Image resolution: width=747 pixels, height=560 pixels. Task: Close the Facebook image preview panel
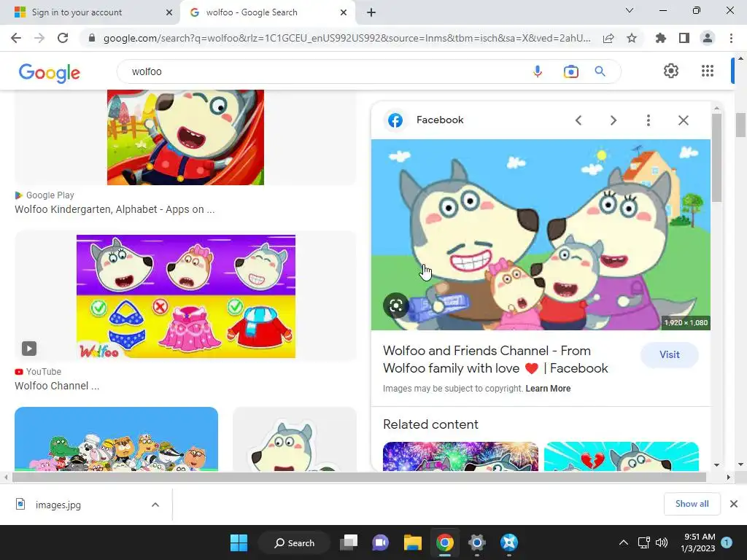point(683,120)
